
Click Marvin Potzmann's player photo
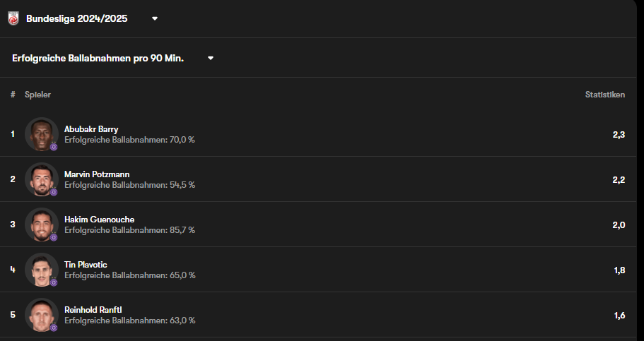[x=42, y=179]
